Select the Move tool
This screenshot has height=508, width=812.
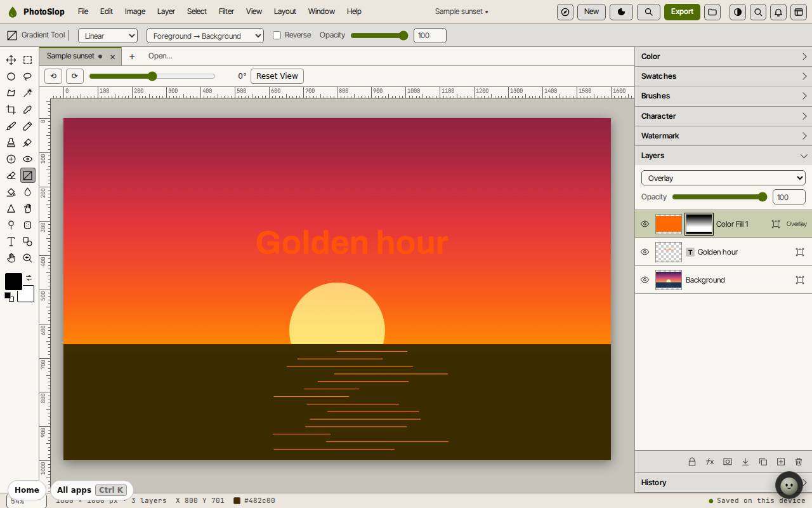(x=11, y=60)
